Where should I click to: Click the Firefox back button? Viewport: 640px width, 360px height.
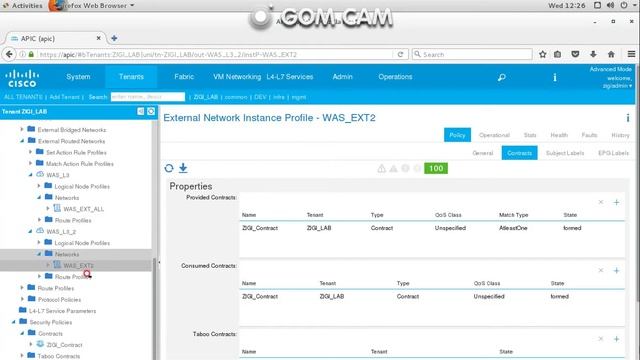(x=9, y=54)
